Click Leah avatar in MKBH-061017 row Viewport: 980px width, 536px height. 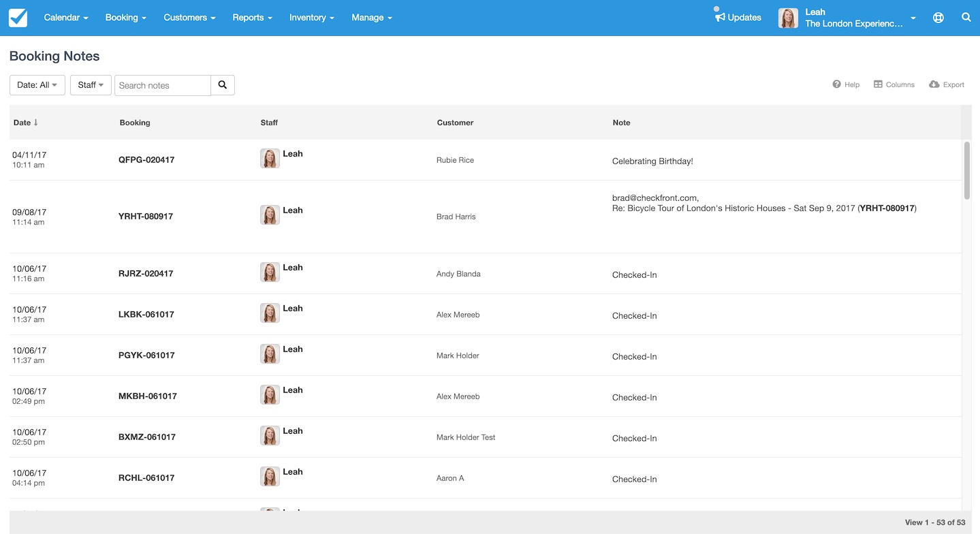[270, 395]
